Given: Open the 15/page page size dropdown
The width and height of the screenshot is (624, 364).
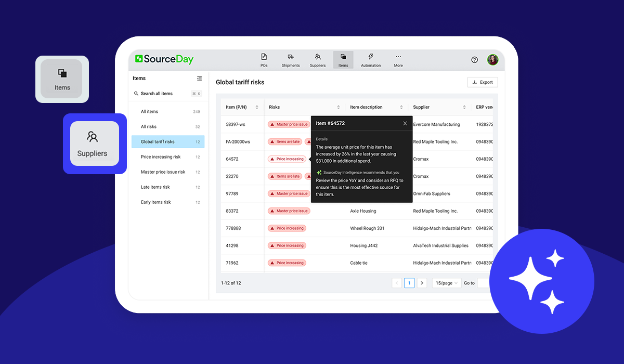Looking at the screenshot, I should tap(446, 283).
